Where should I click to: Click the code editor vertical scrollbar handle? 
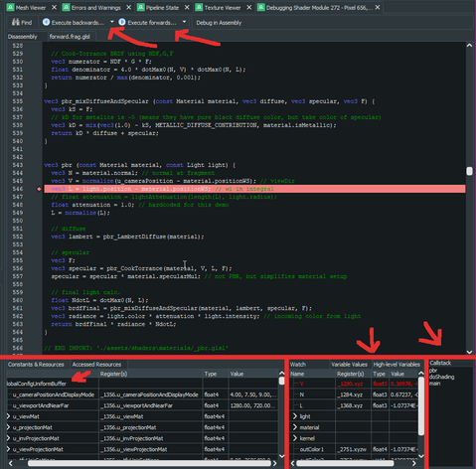[x=469, y=171]
